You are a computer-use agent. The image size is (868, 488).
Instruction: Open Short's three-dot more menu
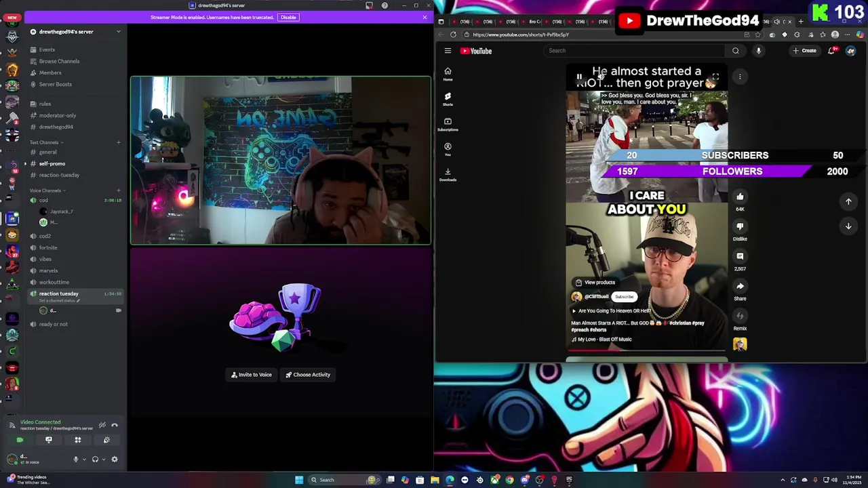pos(740,77)
